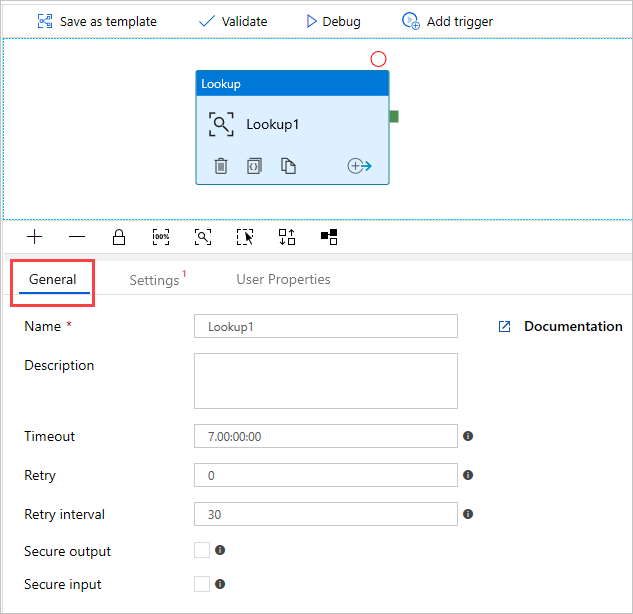Viewport: 633px width, 614px height.
Task: Click the Name field containing Lookup1
Action: pyautogui.click(x=326, y=326)
